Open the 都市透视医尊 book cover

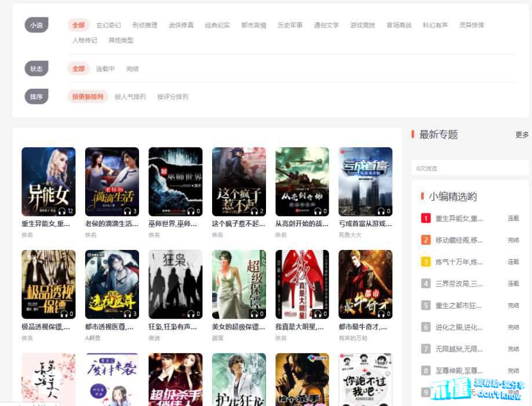112,284
